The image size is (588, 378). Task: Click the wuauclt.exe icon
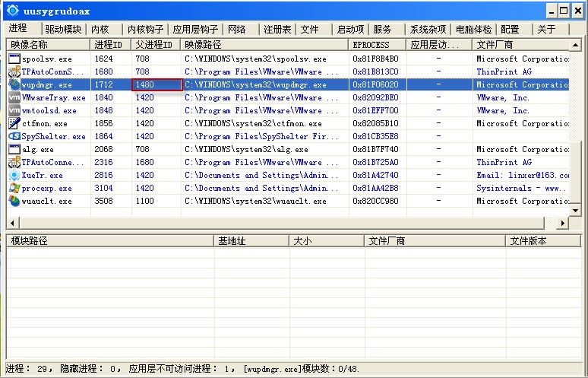pos(14,202)
